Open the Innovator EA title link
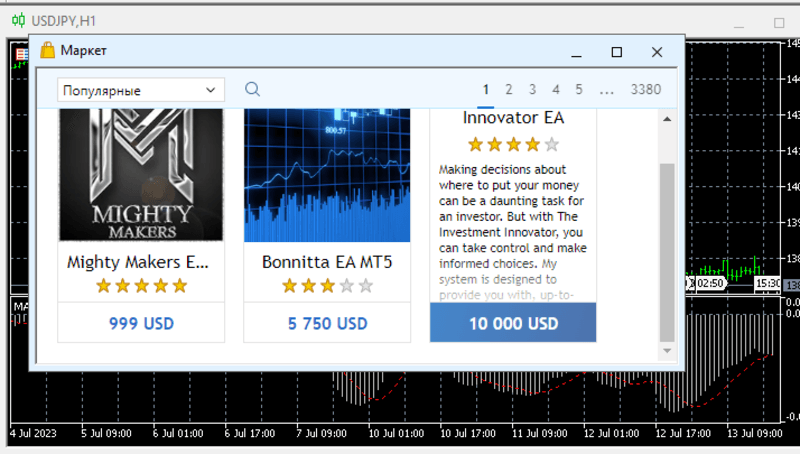Viewport: 800px width, 454px height. [x=513, y=118]
